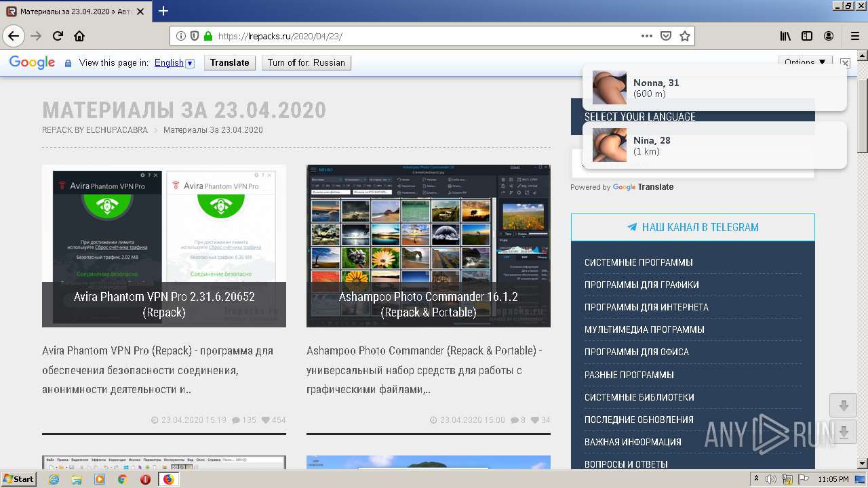Open the Windows Start menu
868x488 pixels.
tap(19, 479)
